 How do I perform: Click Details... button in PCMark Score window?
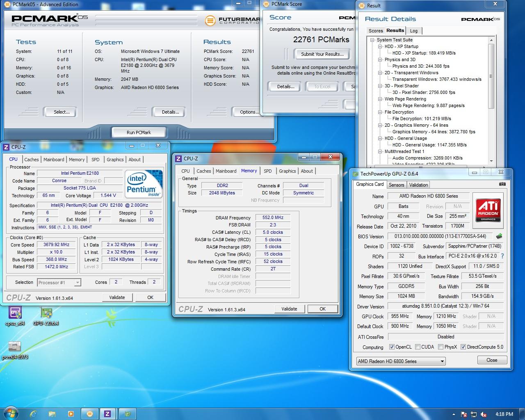285,87
